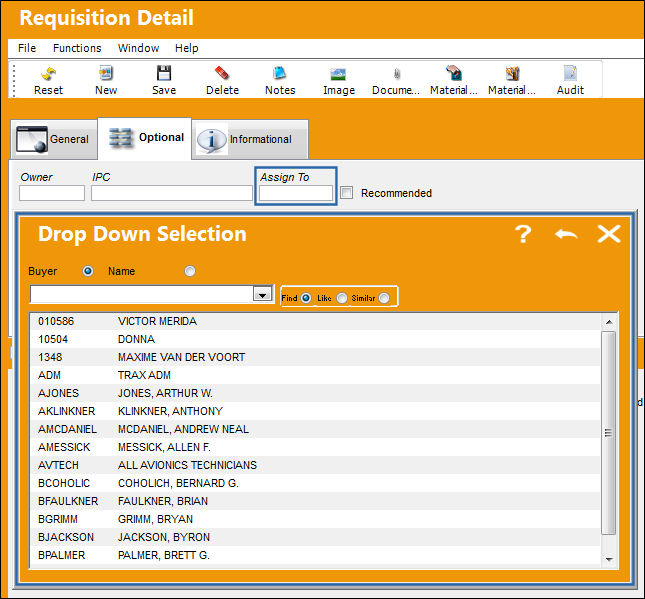
Task: Select the AMCDANIEL row
Action: click(315, 430)
